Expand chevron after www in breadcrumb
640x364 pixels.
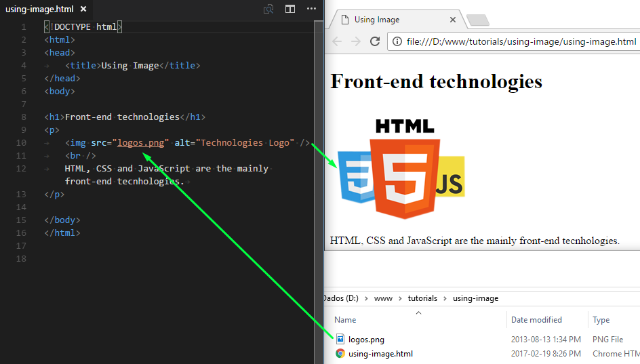pos(400,299)
